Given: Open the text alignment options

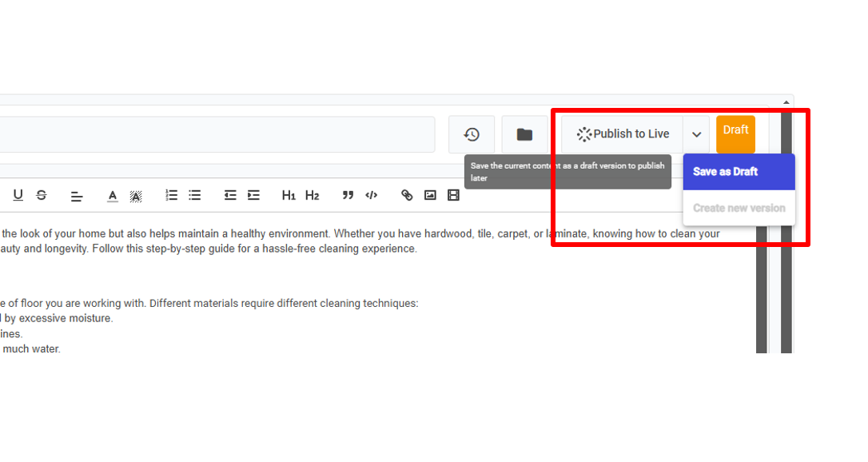Looking at the screenshot, I should (77, 195).
